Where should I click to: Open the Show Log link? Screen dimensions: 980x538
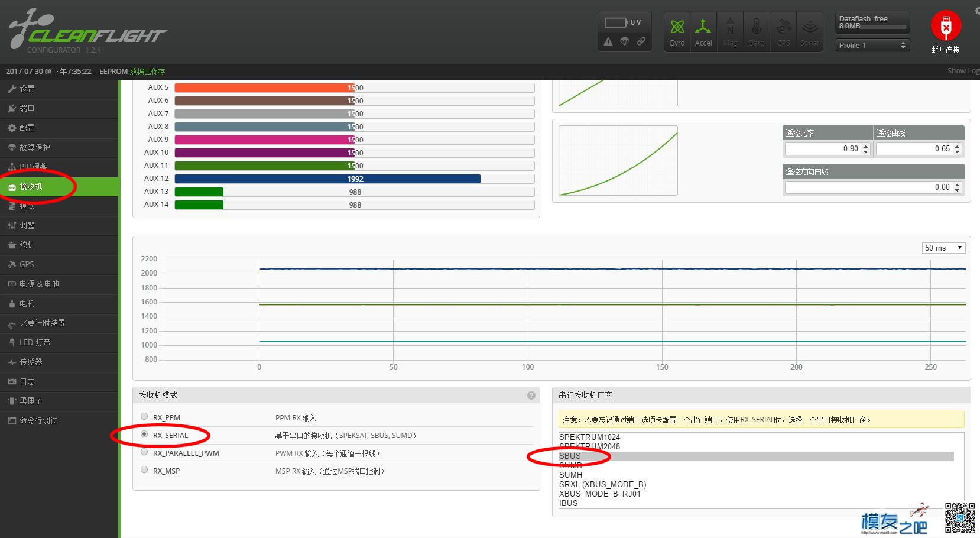(x=963, y=71)
